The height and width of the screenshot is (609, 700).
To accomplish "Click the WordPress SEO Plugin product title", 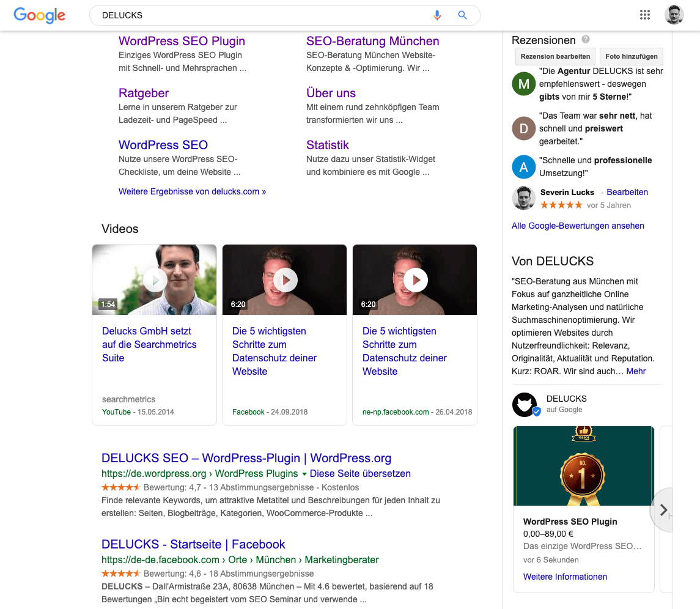I will [x=570, y=522].
